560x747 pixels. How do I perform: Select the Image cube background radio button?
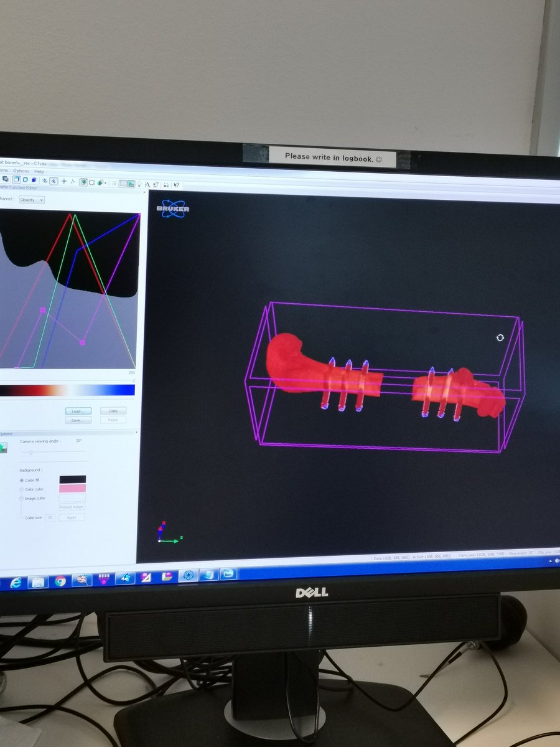tap(22, 499)
